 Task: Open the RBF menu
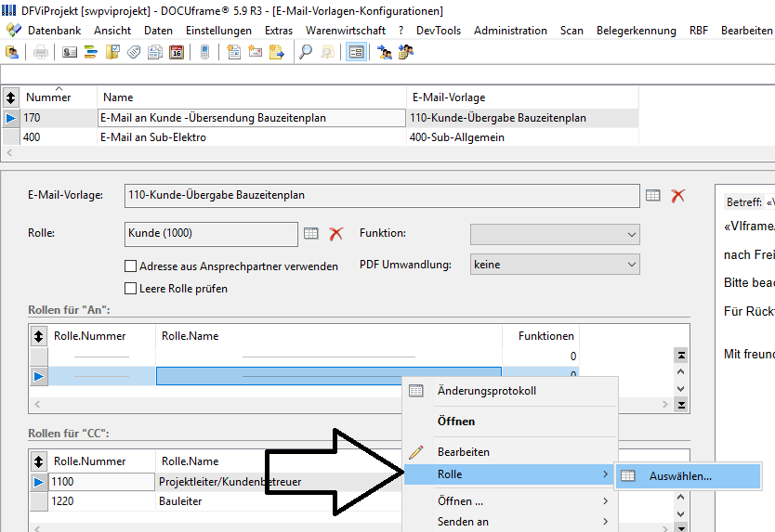(699, 31)
